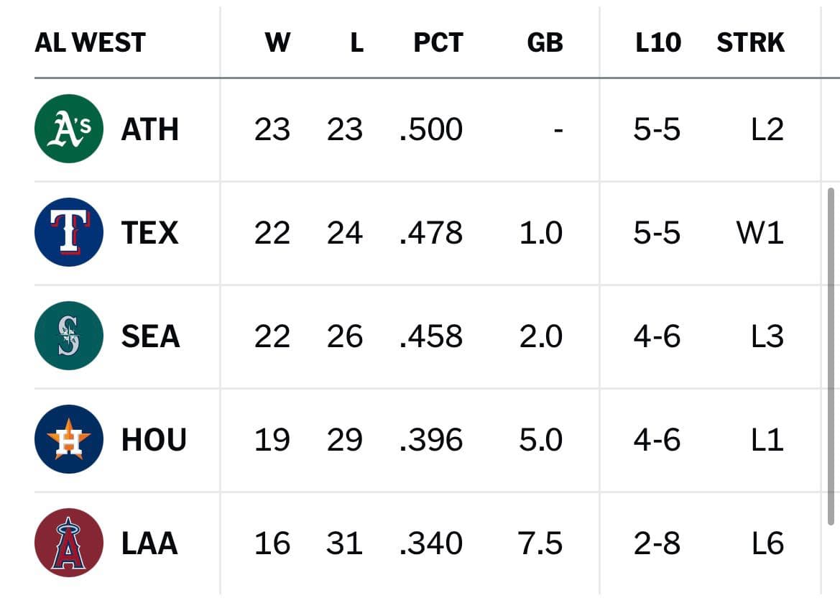Click the STRK column header
840x616 pixels.
(x=750, y=42)
